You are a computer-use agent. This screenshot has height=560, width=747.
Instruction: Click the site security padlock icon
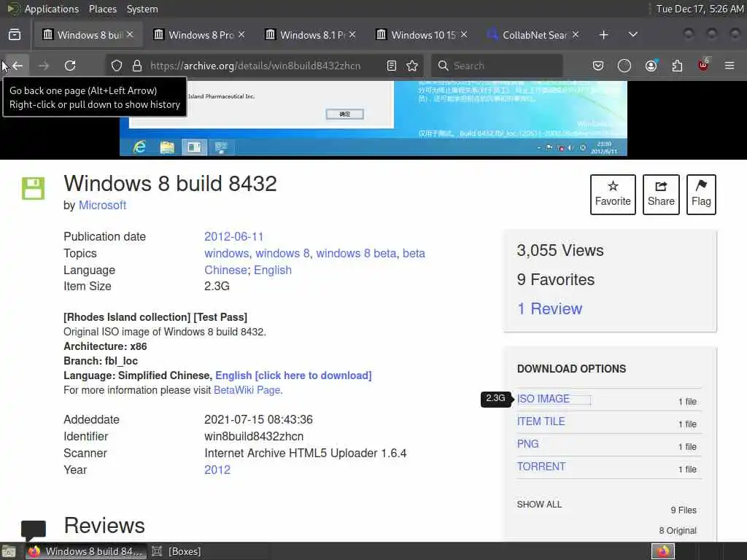137,66
